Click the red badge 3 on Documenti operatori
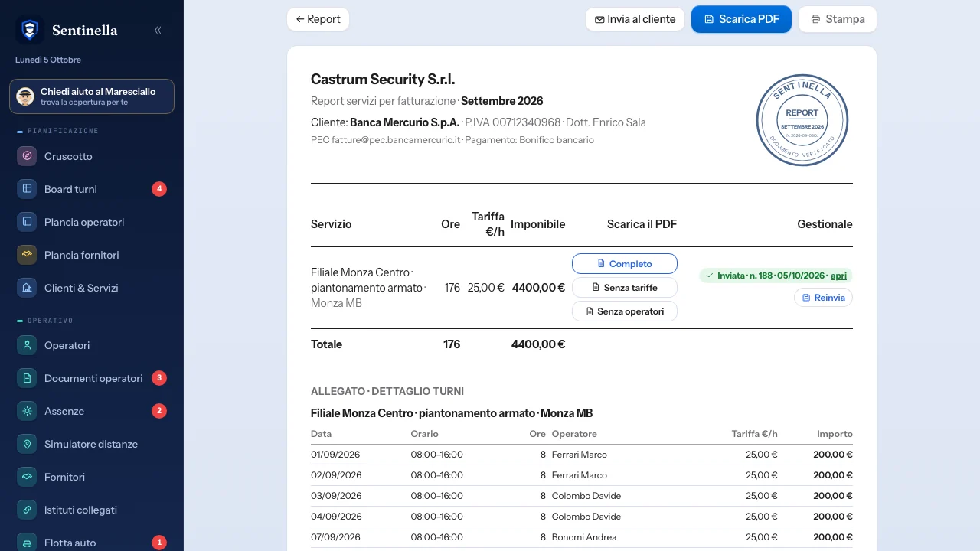 (159, 378)
